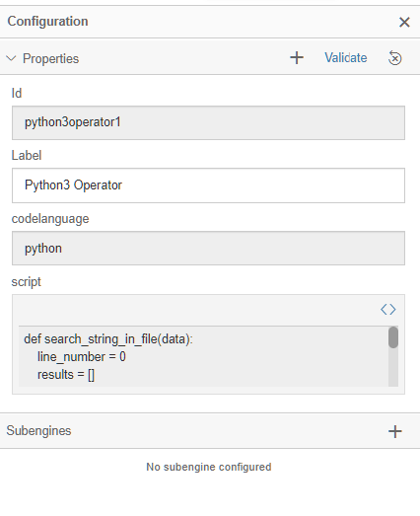This screenshot has width=420, height=516.
Task: Click the script scrollbar track below thumb
Action: [393, 367]
